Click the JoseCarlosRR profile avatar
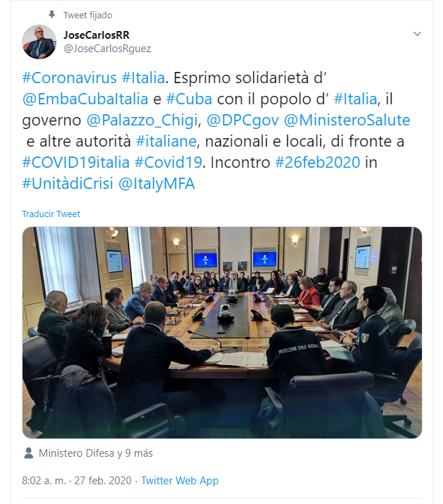The image size is (443, 504). point(39,42)
